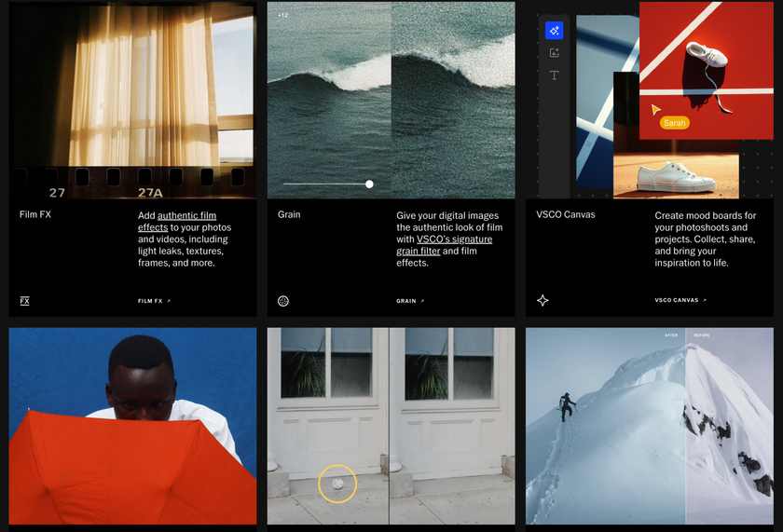Viewport: 783px width, 532px height.
Task: Follow the 'VSCO's signature grain filter' hyperlink
Action: tap(445, 245)
